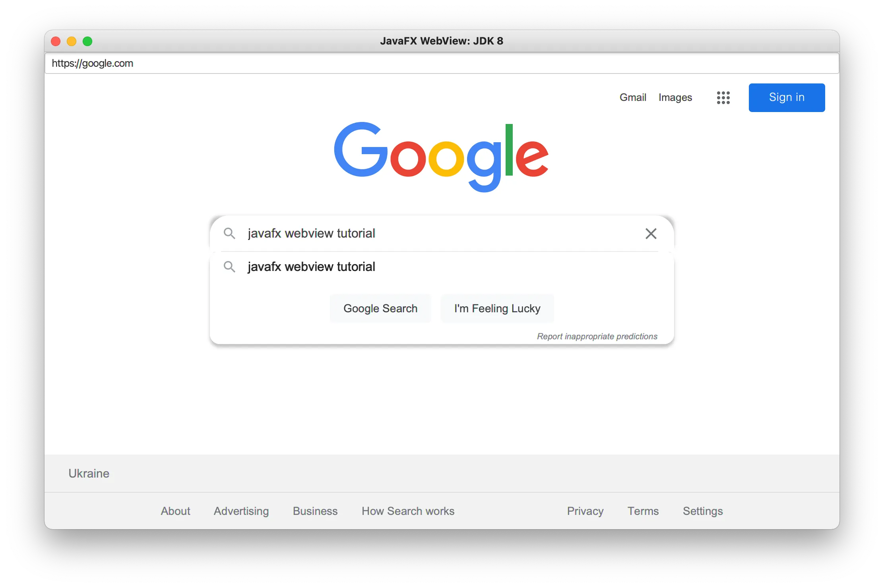Click Report inappropriate predictions link
This screenshot has height=588, width=884.
click(x=597, y=336)
